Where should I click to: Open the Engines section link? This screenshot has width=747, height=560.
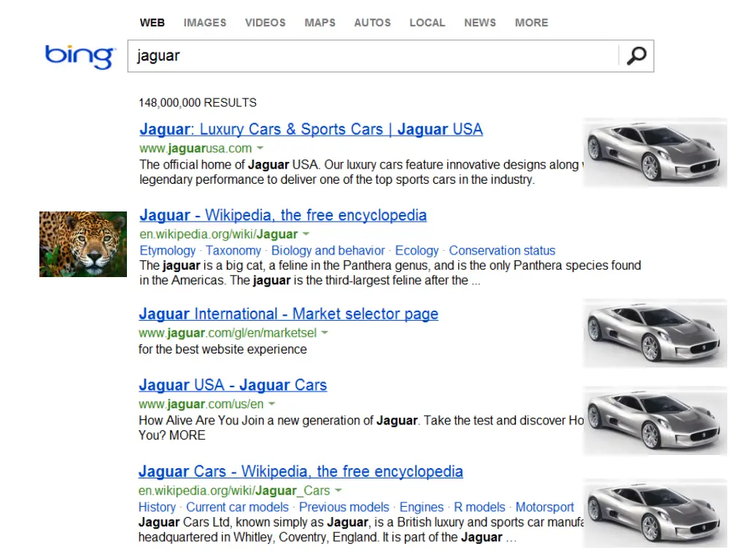pos(422,507)
